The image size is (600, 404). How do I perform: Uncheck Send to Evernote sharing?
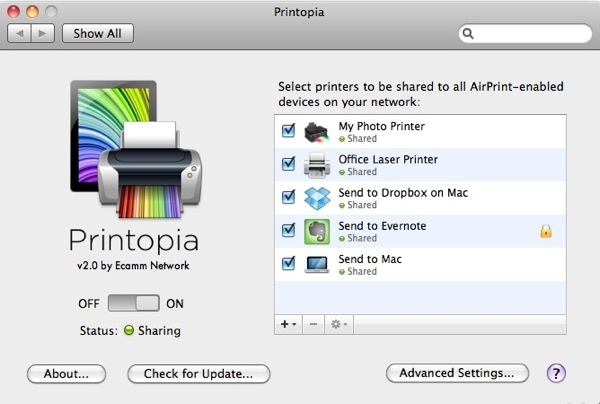point(288,230)
